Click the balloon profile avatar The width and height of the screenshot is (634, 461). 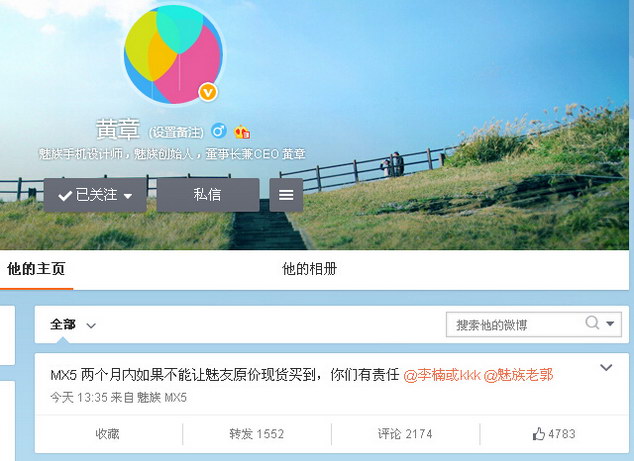(173, 54)
